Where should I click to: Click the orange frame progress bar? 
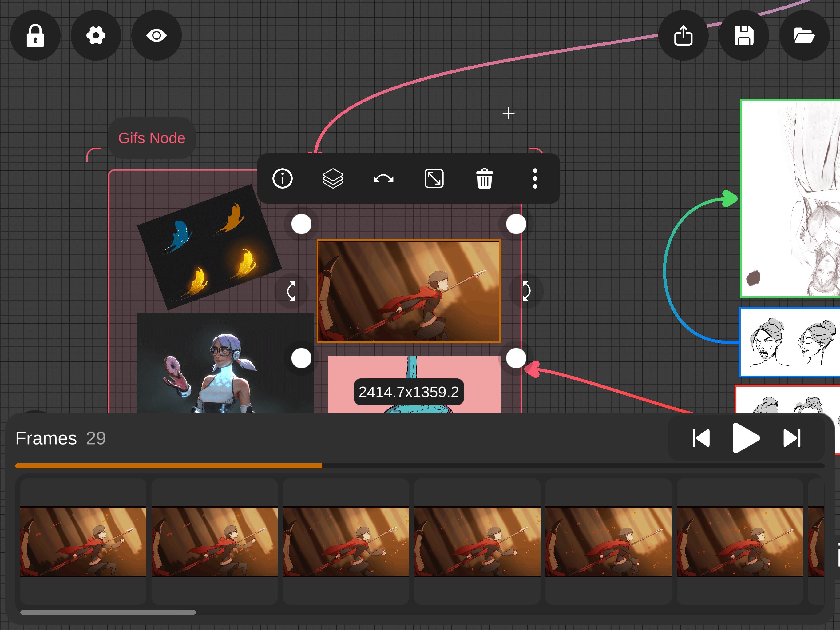(168, 465)
